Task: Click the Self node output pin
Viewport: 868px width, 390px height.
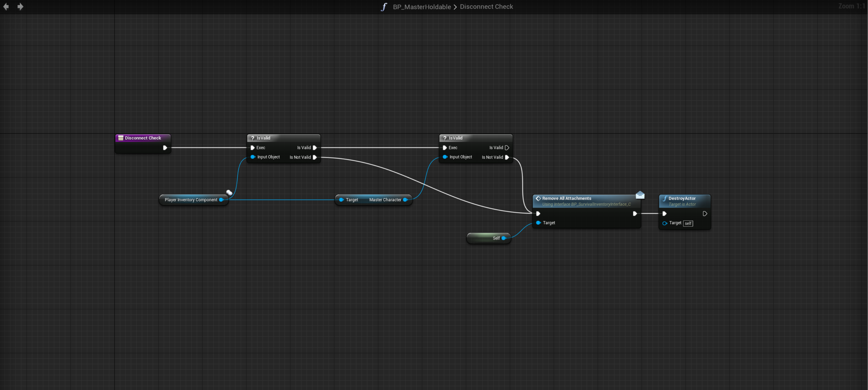Action: (x=503, y=238)
